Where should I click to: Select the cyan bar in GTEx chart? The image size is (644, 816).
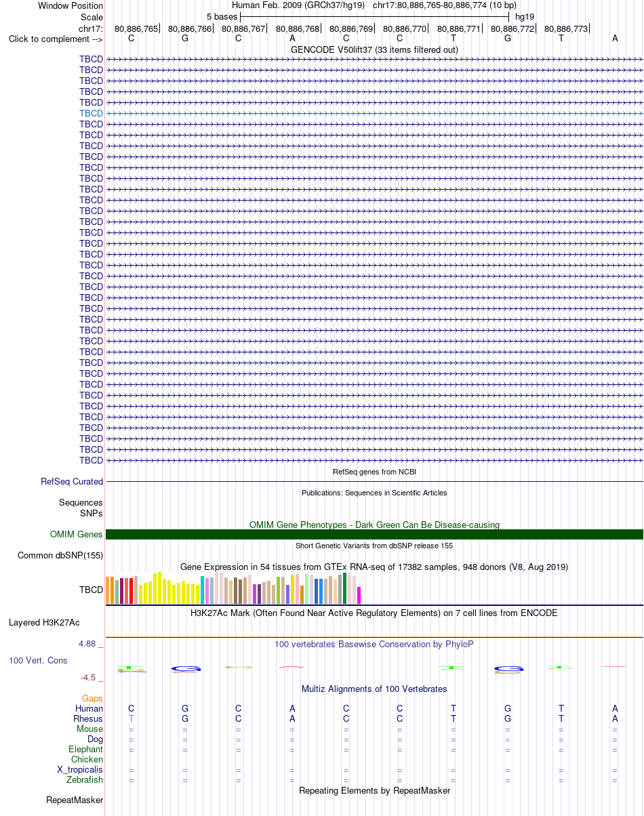pos(202,590)
